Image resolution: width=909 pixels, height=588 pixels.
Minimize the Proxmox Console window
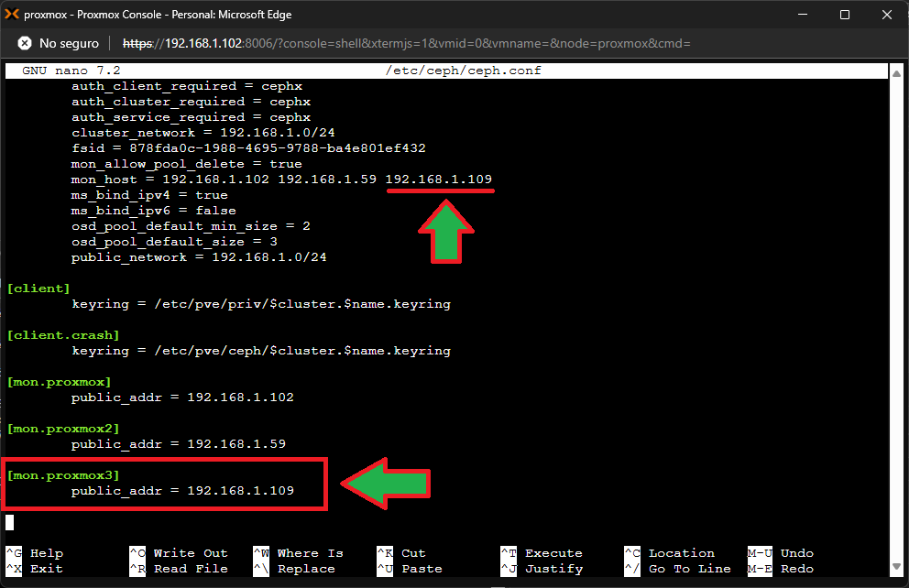coord(803,15)
